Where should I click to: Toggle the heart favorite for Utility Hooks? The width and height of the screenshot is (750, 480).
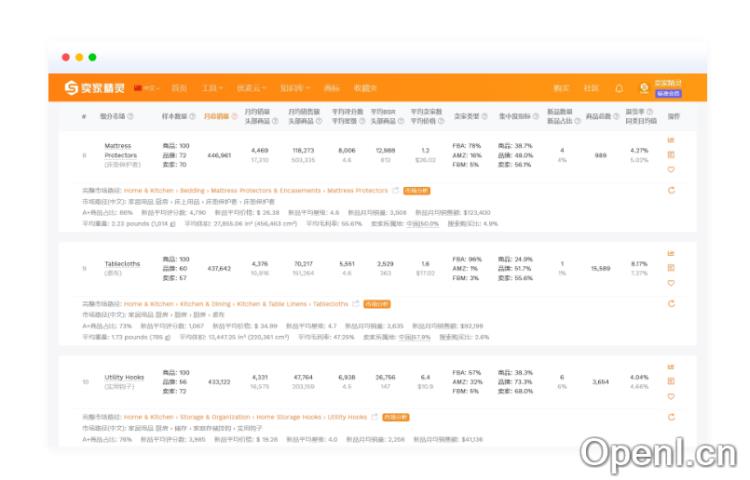tap(671, 396)
